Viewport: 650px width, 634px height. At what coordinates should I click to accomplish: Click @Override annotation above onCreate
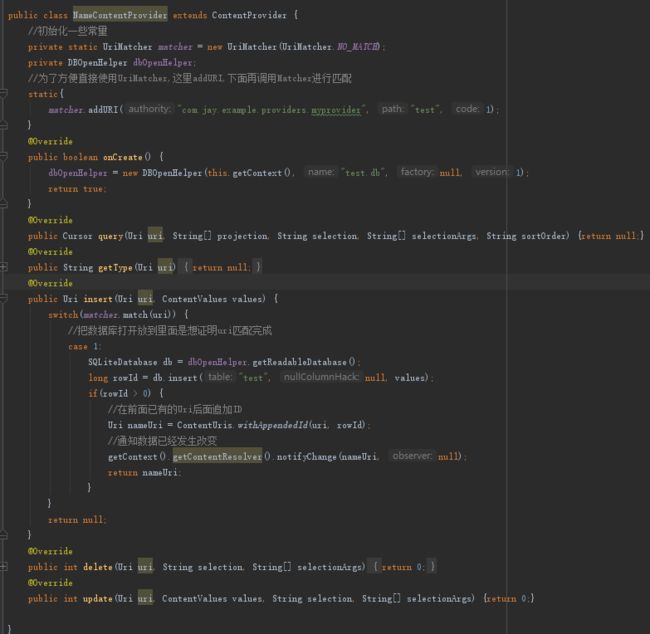point(50,141)
